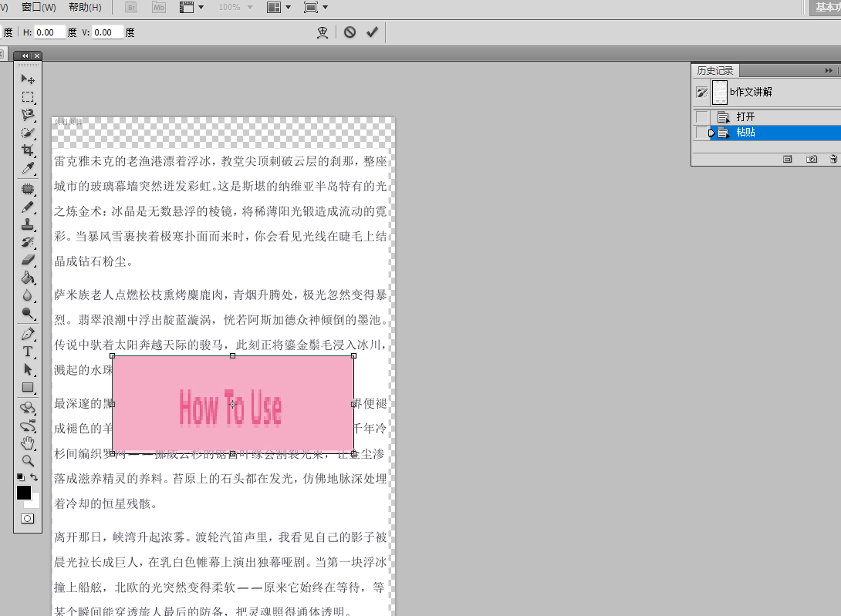
Task: Select the Rectangular Marquee tool
Action: click(28, 97)
